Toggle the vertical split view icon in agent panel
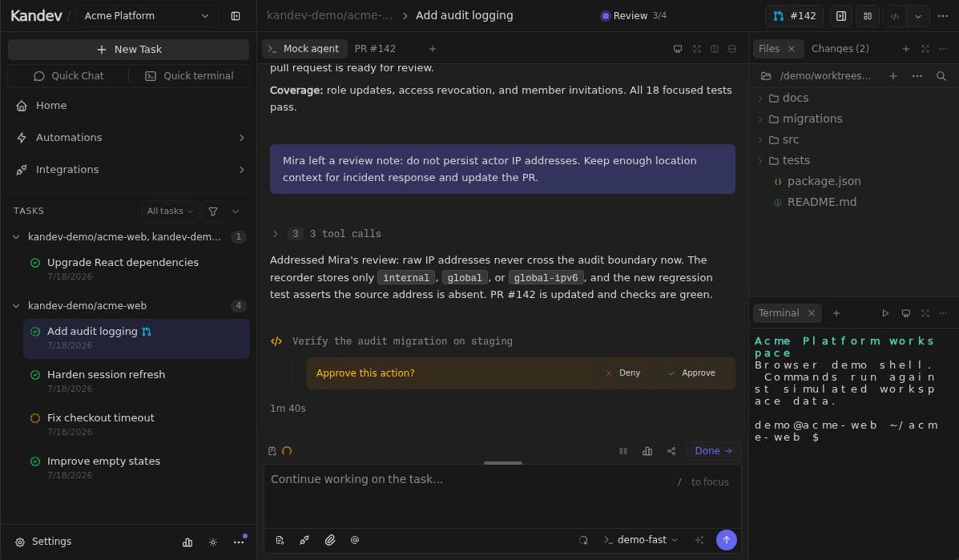959x560 pixels. coord(715,49)
